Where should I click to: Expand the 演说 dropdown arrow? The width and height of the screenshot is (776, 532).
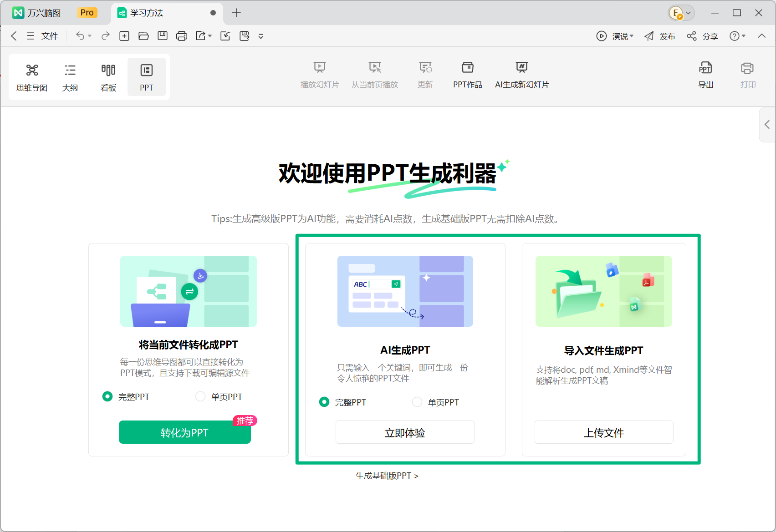coord(632,36)
